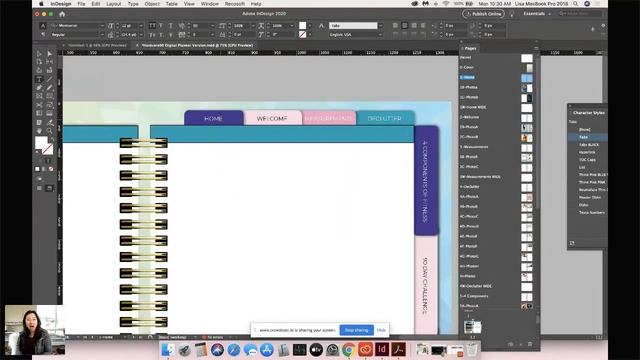
Task: Open Creative Cloud from the Dock
Action: pyautogui.click(x=365, y=349)
